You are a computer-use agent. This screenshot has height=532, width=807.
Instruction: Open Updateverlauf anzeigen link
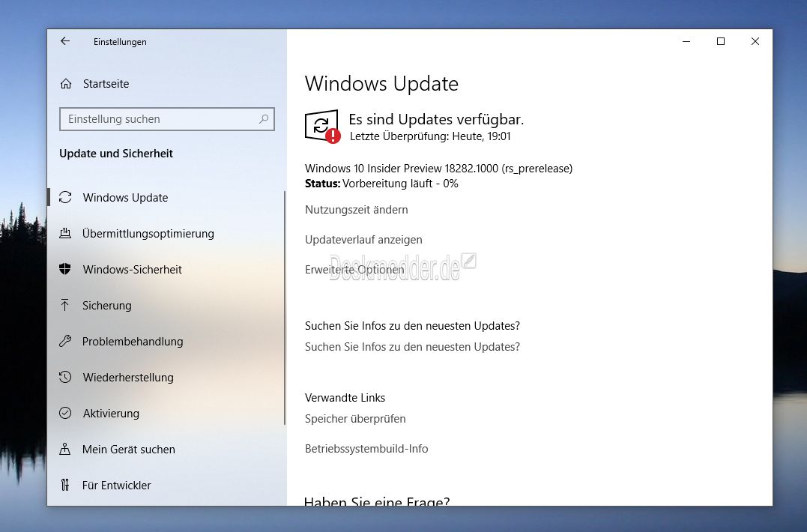click(x=363, y=240)
